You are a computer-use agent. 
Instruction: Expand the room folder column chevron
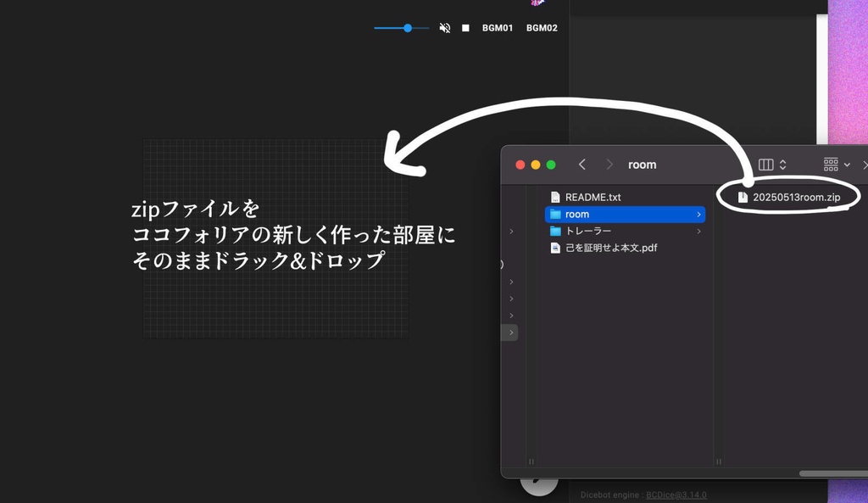pyautogui.click(x=699, y=214)
